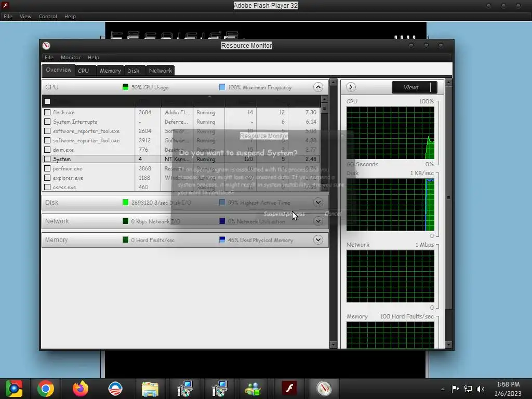Image resolution: width=532 pixels, height=399 pixels.
Task: Toggle the select-all checkbox in CPU header
Action: 47,101
